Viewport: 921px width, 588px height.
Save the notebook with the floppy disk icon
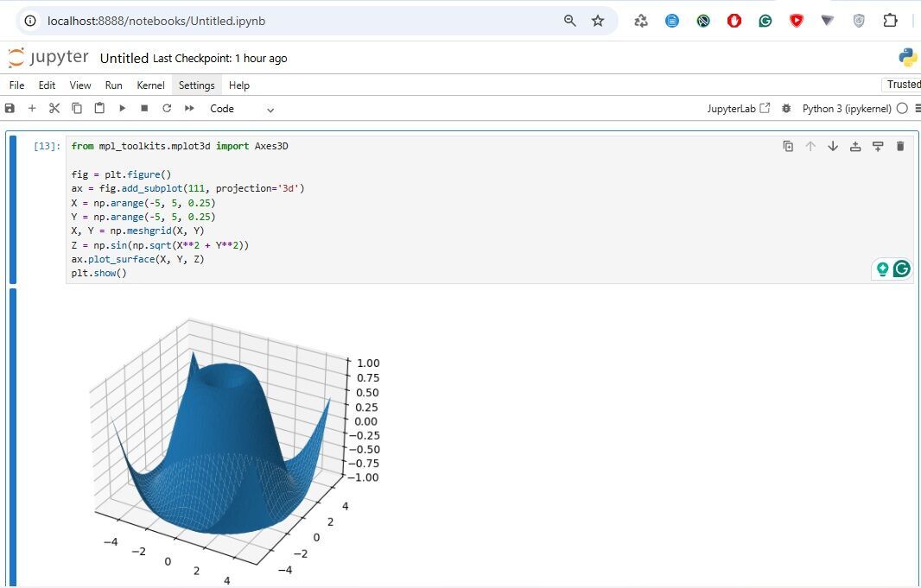point(10,109)
